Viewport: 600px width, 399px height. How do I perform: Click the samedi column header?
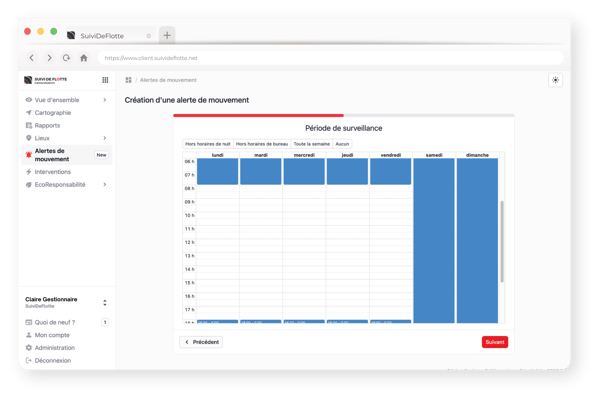tap(434, 155)
